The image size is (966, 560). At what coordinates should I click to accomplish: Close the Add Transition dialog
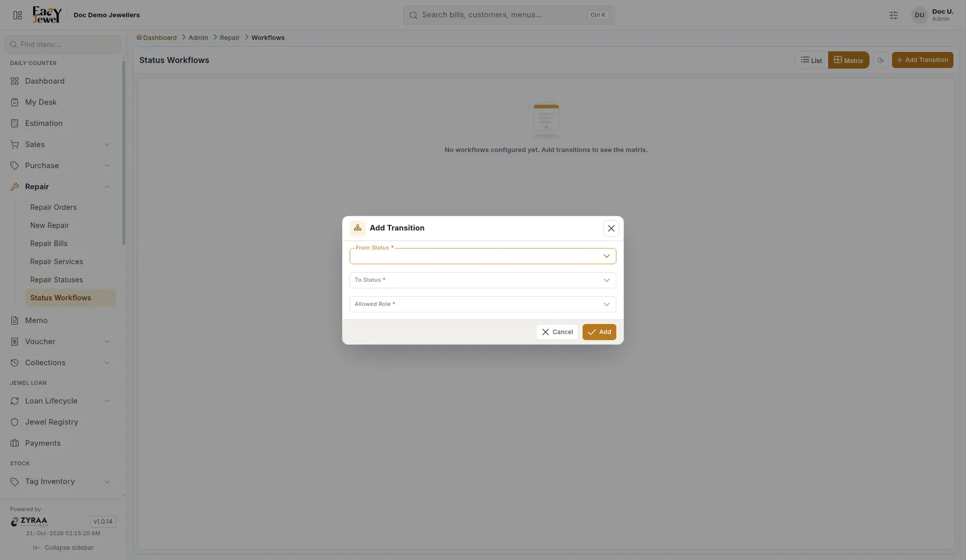611,228
